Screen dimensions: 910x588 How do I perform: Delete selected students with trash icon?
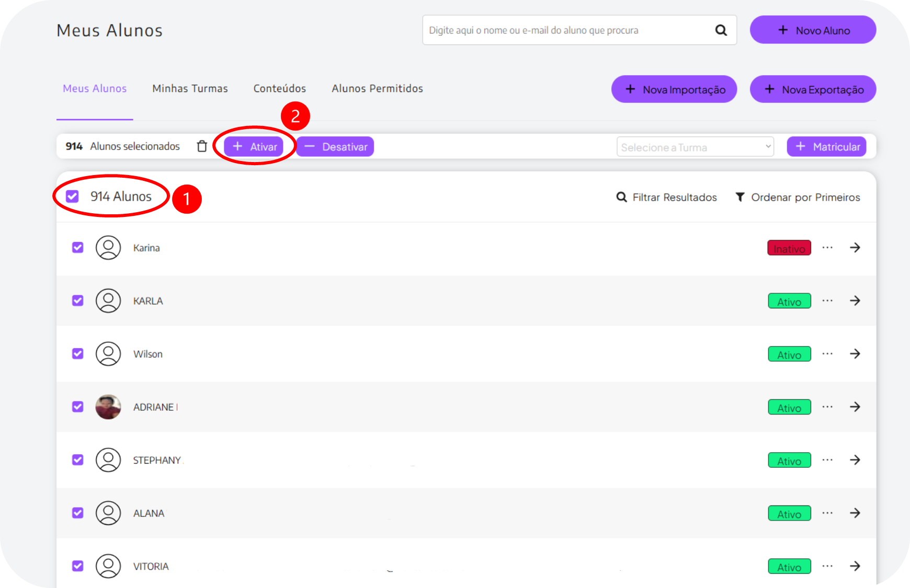[202, 146]
